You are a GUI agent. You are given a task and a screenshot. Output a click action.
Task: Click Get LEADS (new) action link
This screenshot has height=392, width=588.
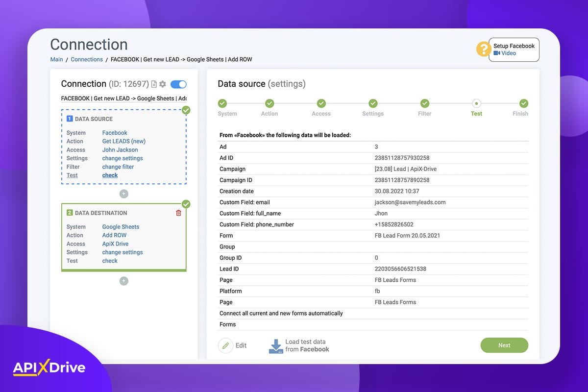tap(123, 141)
